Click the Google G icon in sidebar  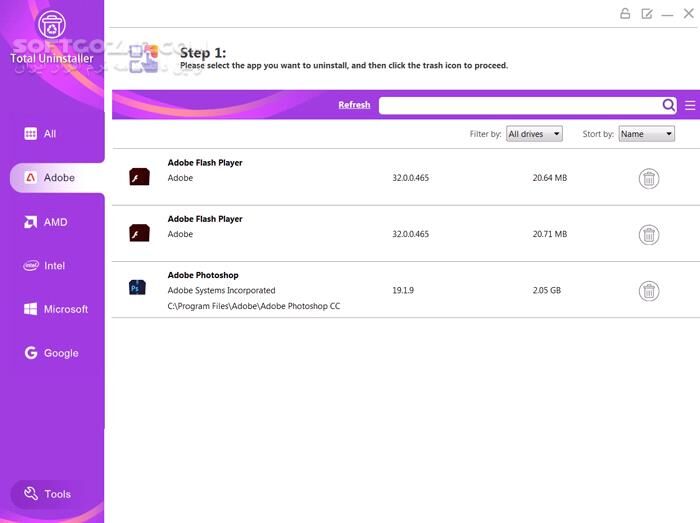pos(30,353)
